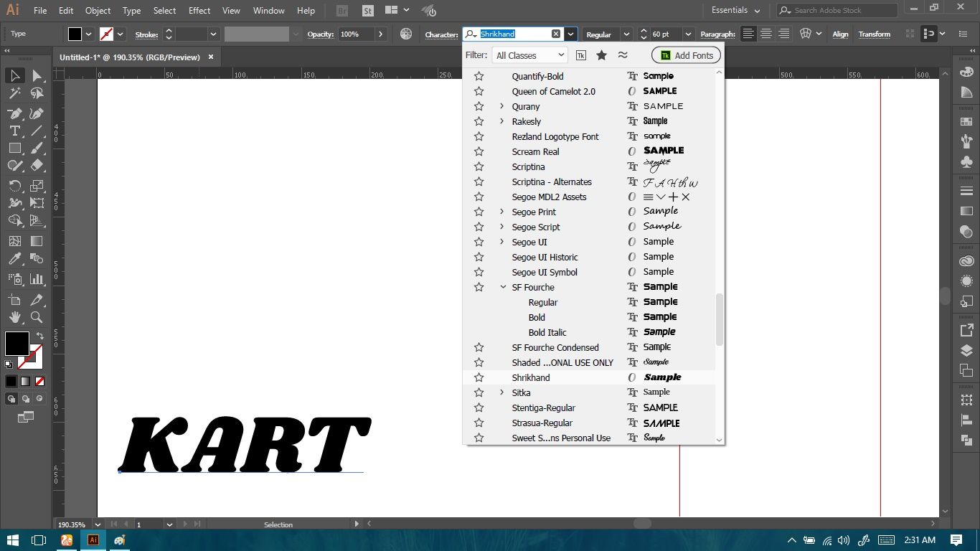Toggle favorite star for Segoe UI

click(479, 242)
